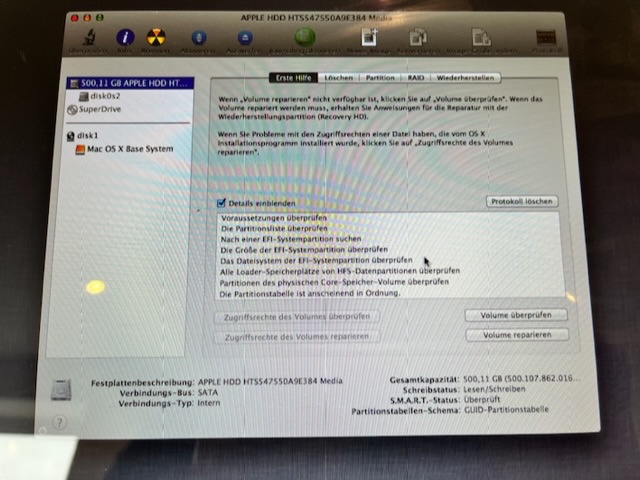The width and height of the screenshot is (640, 480).
Task: Select SuperDrive in the sidebar
Action: point(95,109)
